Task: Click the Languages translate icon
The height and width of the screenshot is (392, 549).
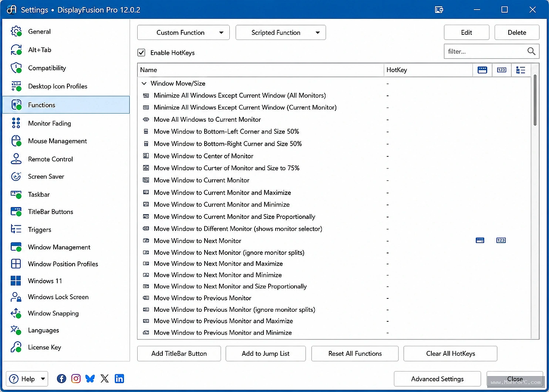Action: [x=16, y=330]
